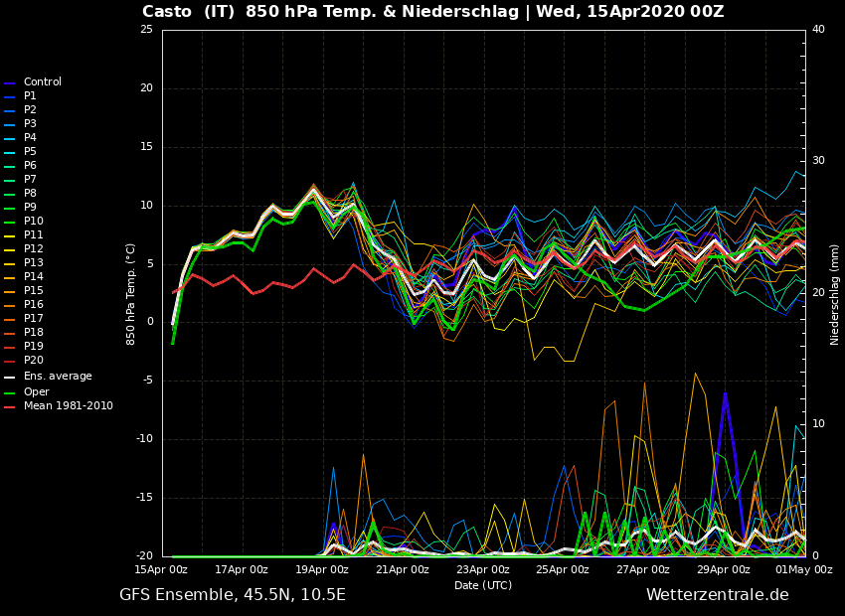The image size is (845, 616).
Task: Click the 27Apr 00z date tick label
Action: pyautogui.click(x=643, y=569)
